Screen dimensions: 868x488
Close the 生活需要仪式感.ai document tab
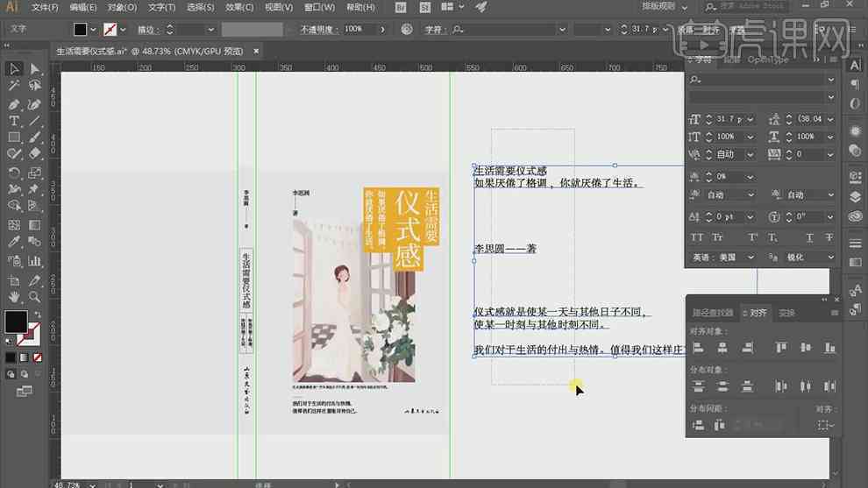(x=256, y=51)
